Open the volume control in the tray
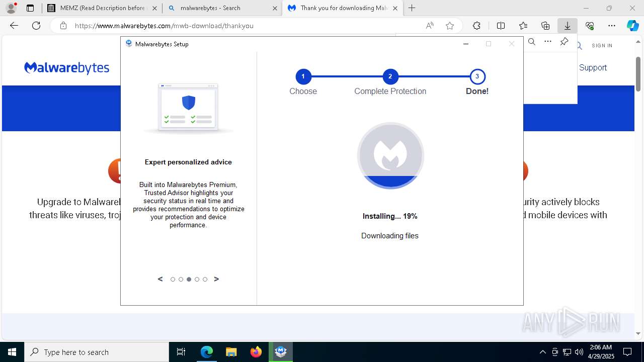Image resolution: width=644 pixels, height=362 pixels. 579,352
